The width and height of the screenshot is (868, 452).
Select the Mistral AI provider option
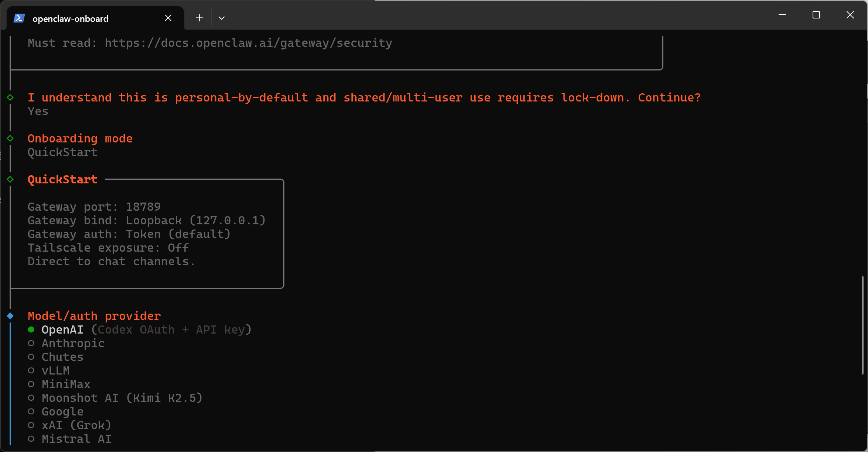70,439
